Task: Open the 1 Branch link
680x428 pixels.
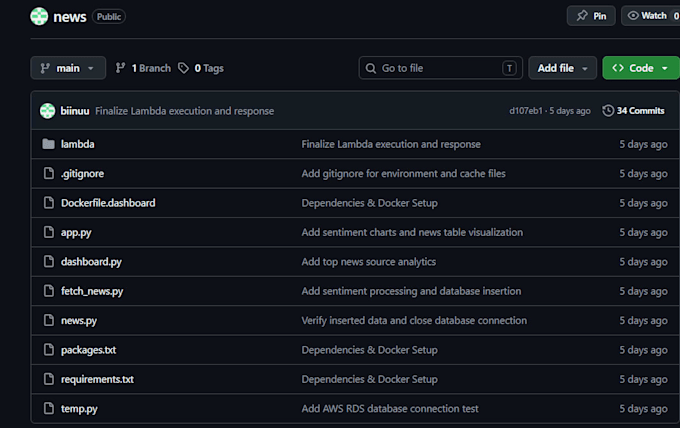Action: coord(143,68)
